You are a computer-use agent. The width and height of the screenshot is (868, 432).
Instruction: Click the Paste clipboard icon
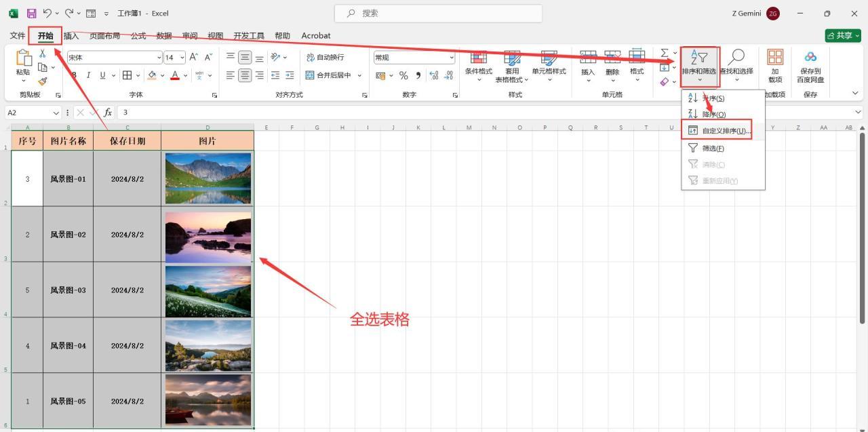coord(23,59)
